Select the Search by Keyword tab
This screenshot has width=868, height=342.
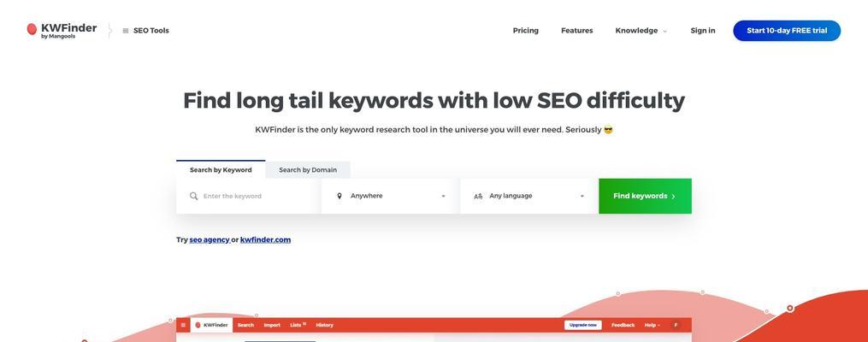point(221,170)
